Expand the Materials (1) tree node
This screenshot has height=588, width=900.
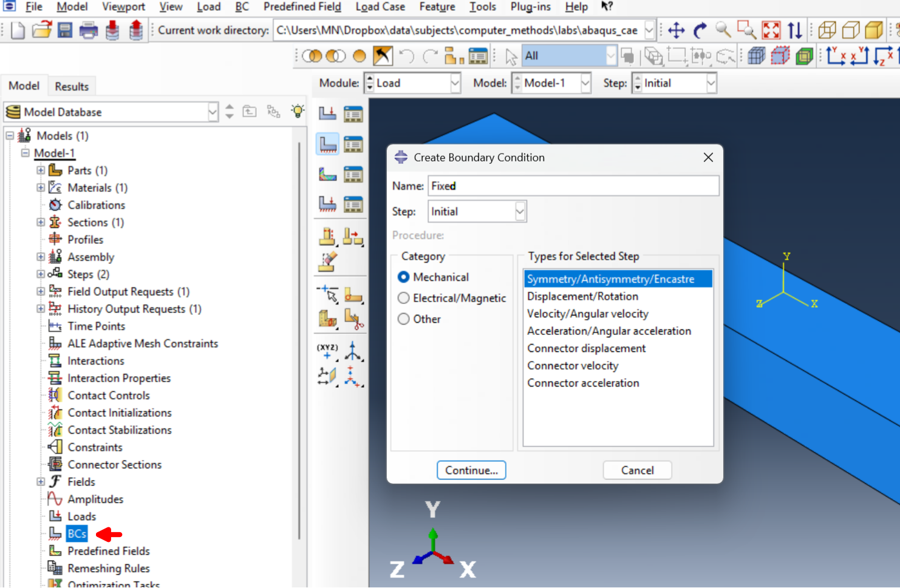pyautogui.click(x=41, y=188)
